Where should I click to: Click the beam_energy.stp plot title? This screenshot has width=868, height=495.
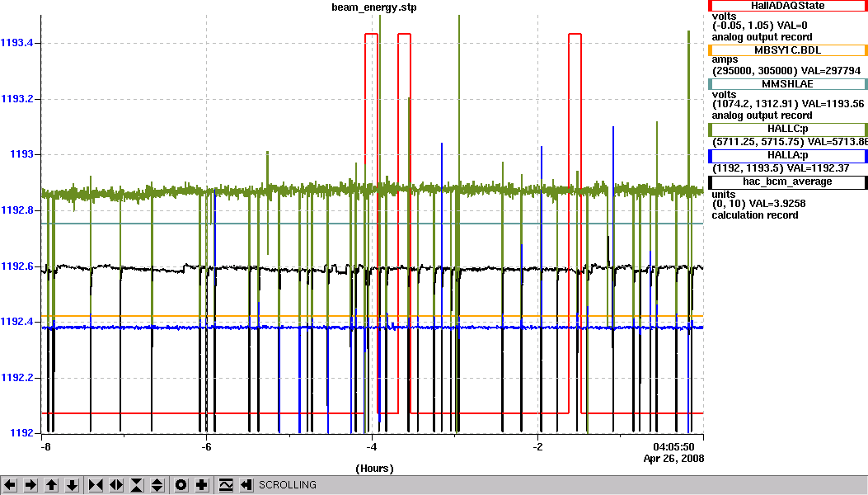374,7
